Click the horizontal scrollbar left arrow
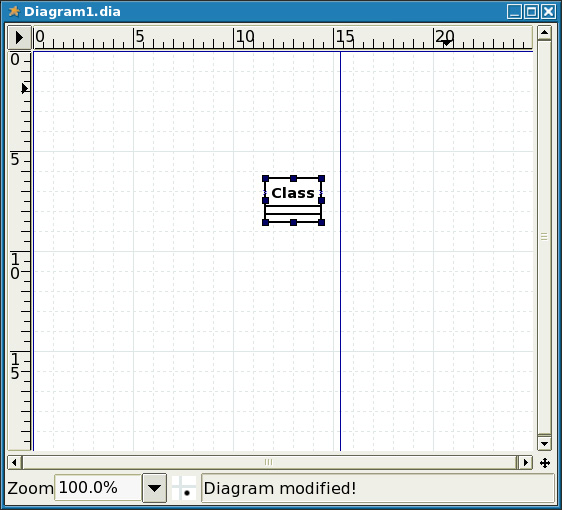The width and height of the screenshot is (562, 510). point(14,462)
